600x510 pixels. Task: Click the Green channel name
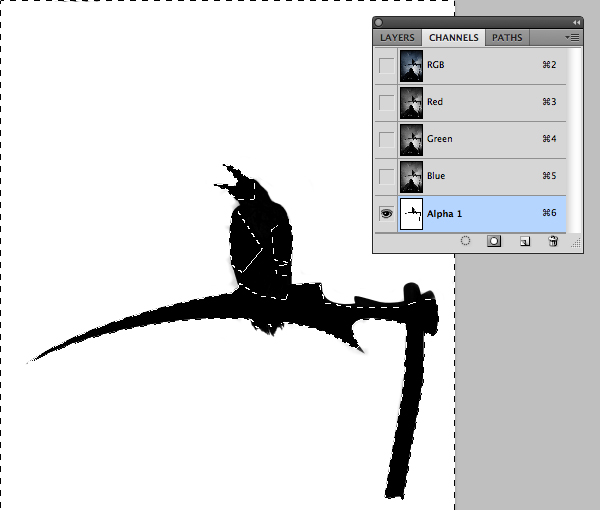click(440, 138)
